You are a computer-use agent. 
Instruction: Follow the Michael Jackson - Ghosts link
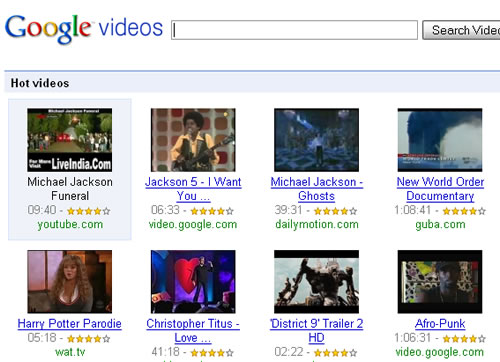click(x=316, y=189)
